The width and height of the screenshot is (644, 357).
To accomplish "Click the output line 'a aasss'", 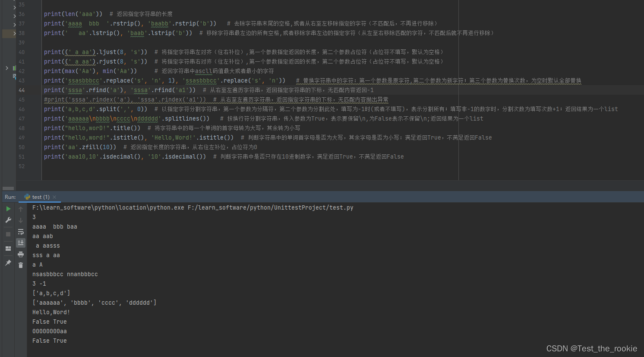I will [47, 246].
